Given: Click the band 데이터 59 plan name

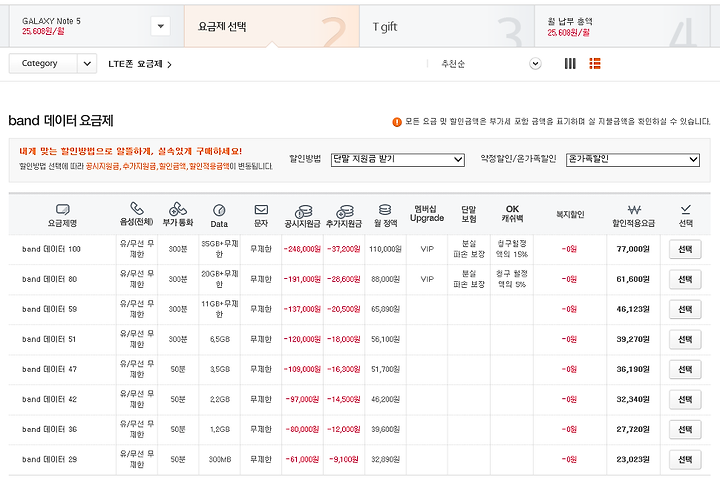Looking at the screenshot, I should [x=50, y=309].
